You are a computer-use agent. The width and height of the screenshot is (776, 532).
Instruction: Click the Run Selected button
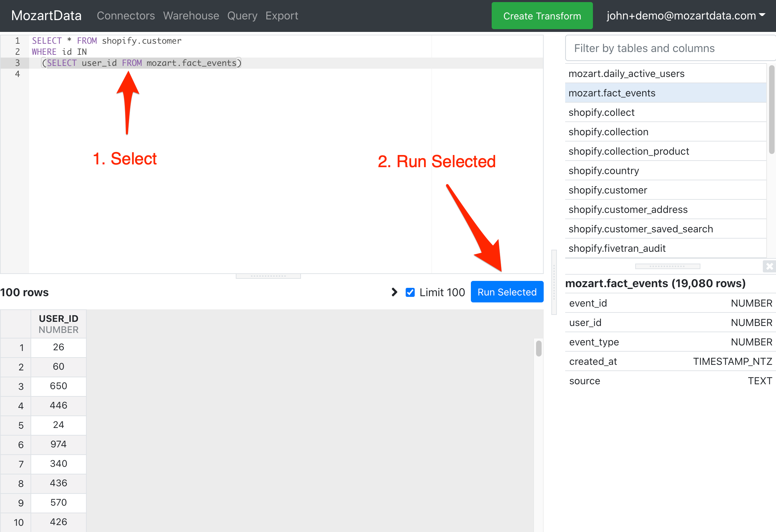507,292
